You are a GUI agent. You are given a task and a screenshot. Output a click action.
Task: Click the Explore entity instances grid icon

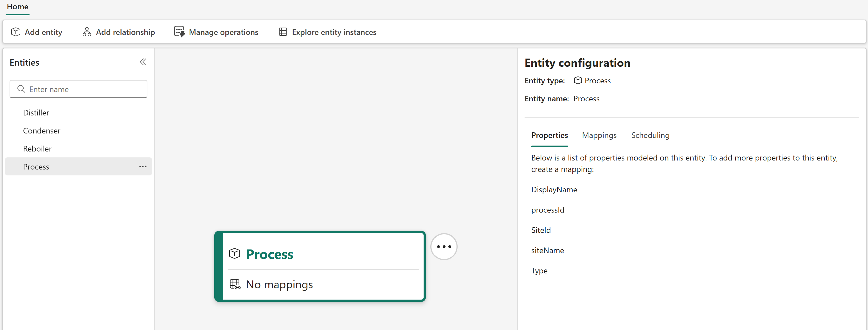pos(283,31)
